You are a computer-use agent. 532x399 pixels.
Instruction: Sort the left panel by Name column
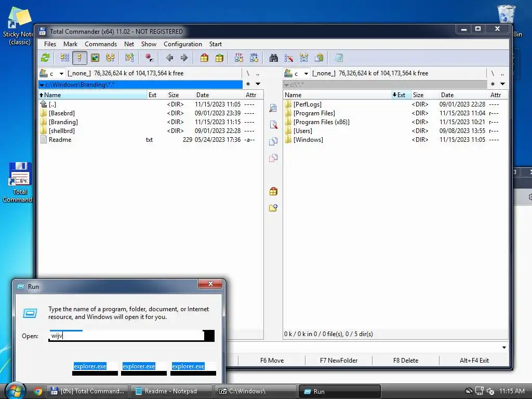point(92,95)
